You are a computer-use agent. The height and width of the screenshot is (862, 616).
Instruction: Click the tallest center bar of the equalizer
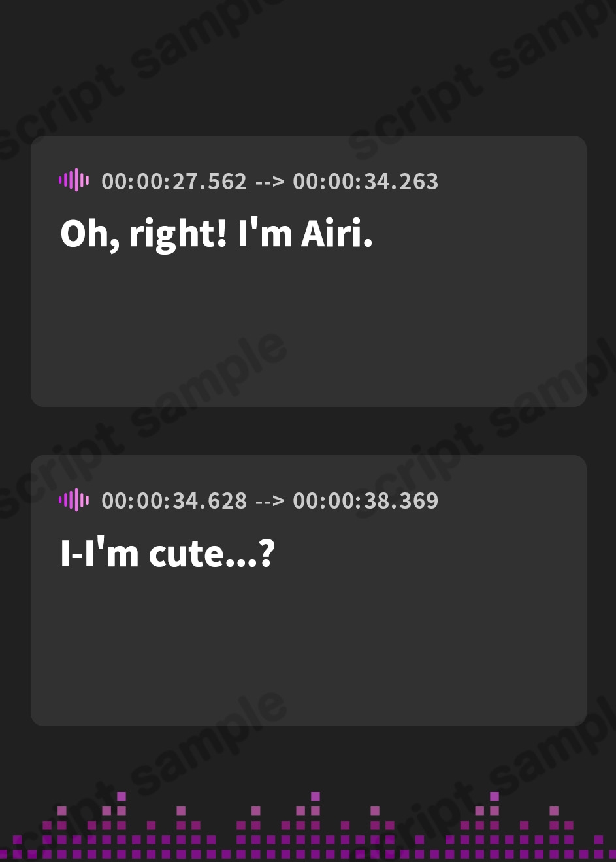click(316, 823)
